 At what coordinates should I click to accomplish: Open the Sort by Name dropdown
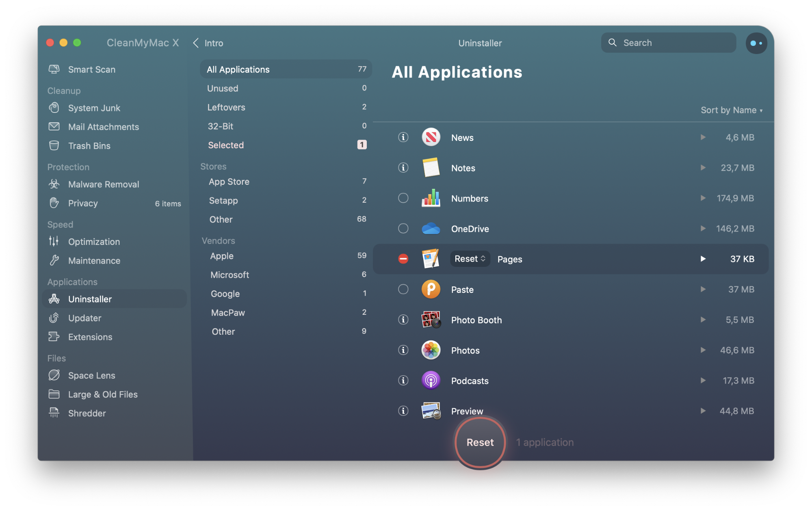point(732,110)
